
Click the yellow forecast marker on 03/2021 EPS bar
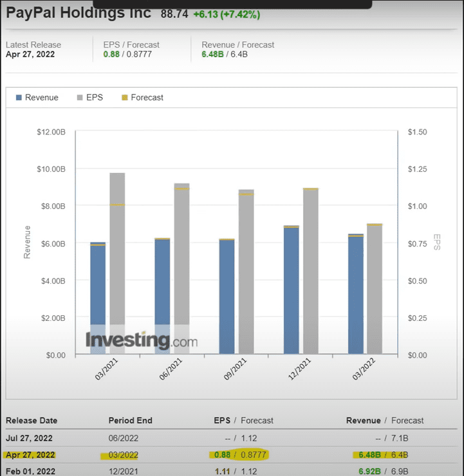117,205
